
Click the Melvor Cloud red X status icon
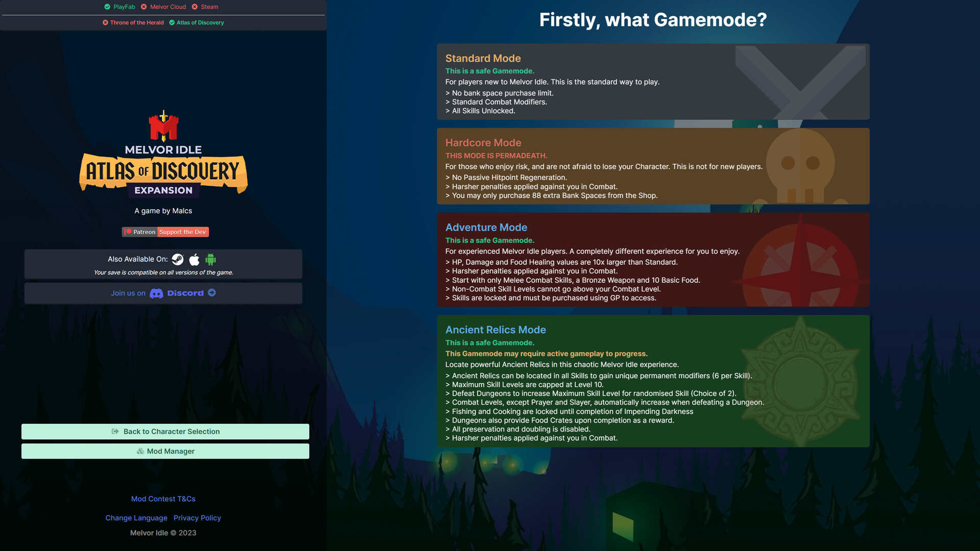point(143,7)
